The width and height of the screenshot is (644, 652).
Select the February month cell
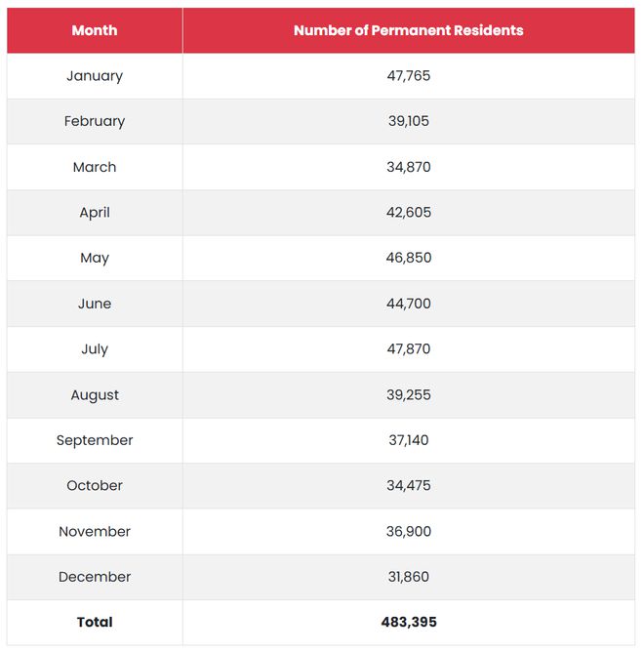click(x=95, y=122)
